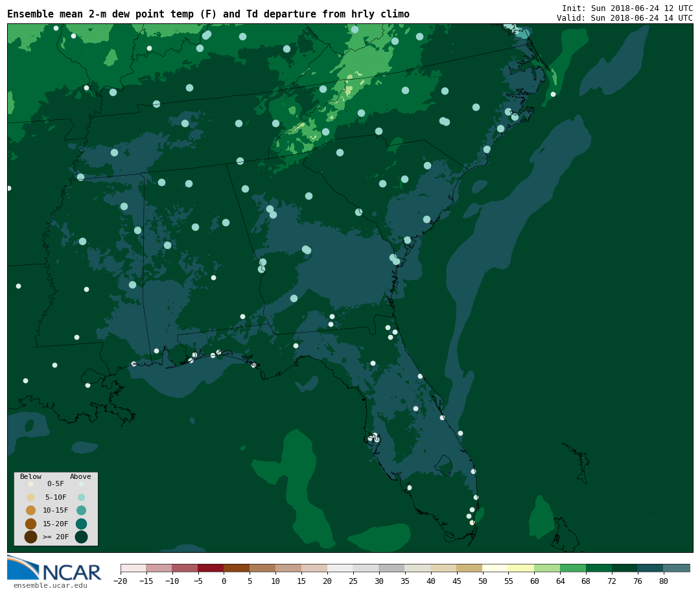Pick the green swatch between 64 and 68
Image resolution: width=700 pixels, height=593 pixels.
573,568
